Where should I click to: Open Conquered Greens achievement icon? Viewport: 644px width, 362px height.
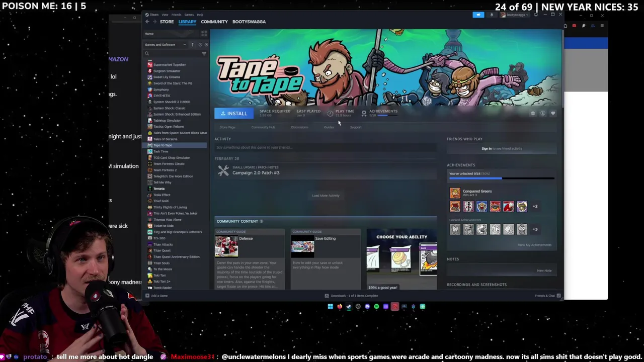(455, 193)
